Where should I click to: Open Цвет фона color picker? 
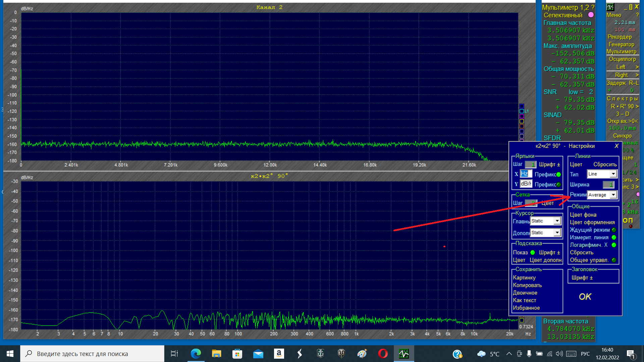point(583,215)
